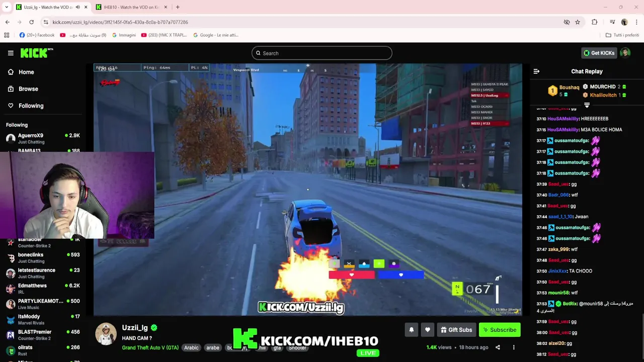
Task: Open Grand Theft Auto V category link
Action: click(150, 347)
